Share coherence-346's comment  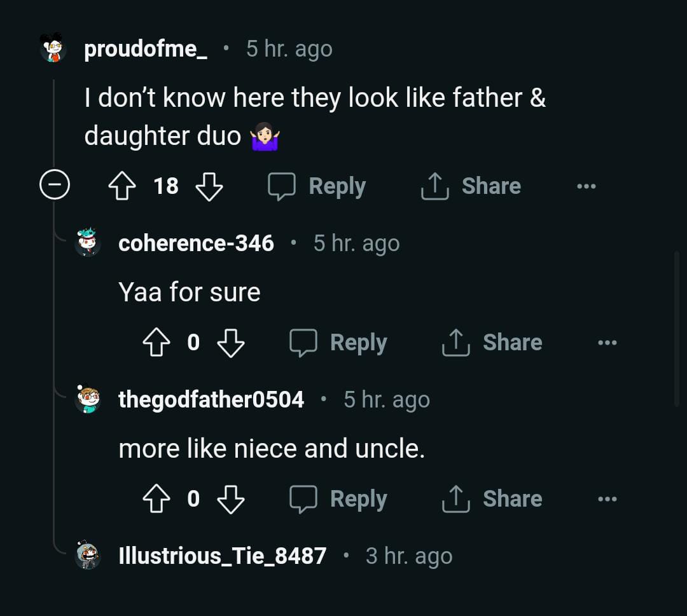(x=492, y=343)
